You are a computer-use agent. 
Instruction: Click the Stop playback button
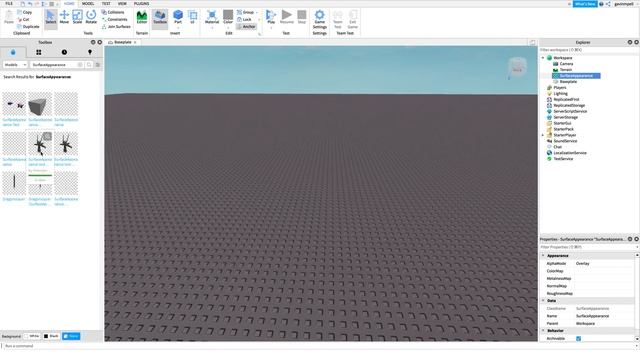click(302, 18)
